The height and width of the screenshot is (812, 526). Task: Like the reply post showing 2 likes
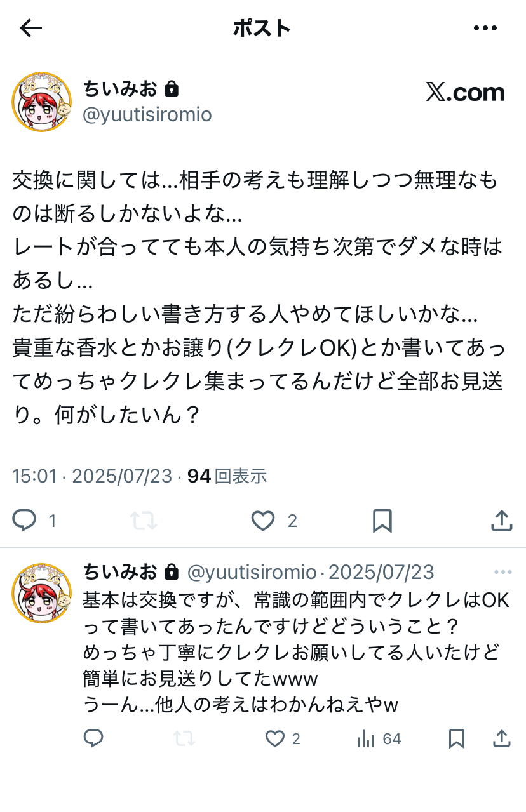point(274,738)
